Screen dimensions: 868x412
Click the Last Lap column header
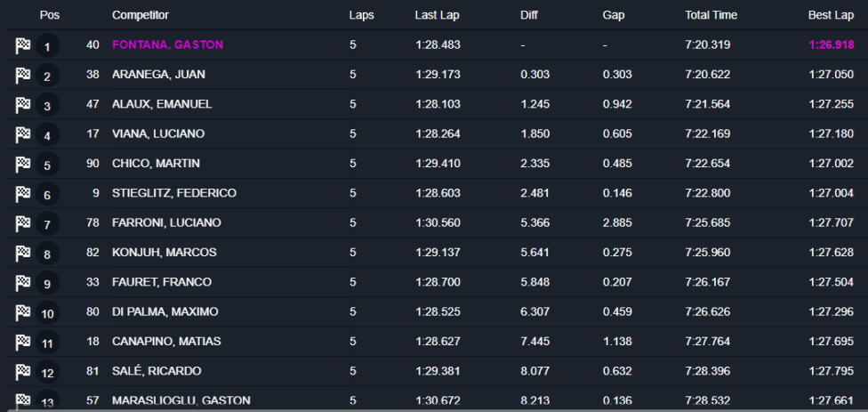click(438, 15)
